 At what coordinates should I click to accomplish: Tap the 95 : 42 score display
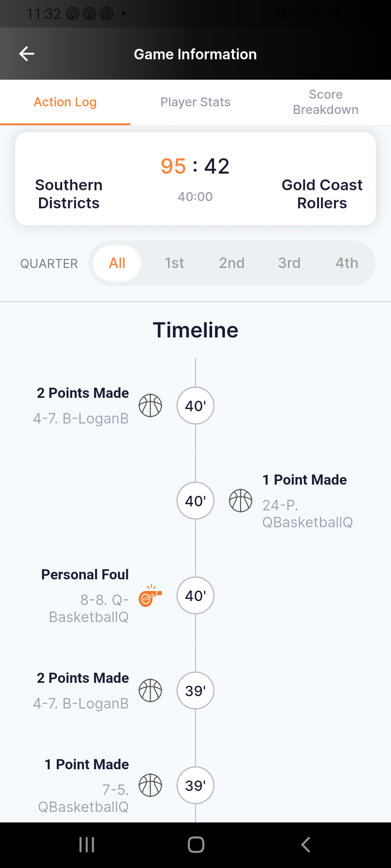[x=195, y=166]
